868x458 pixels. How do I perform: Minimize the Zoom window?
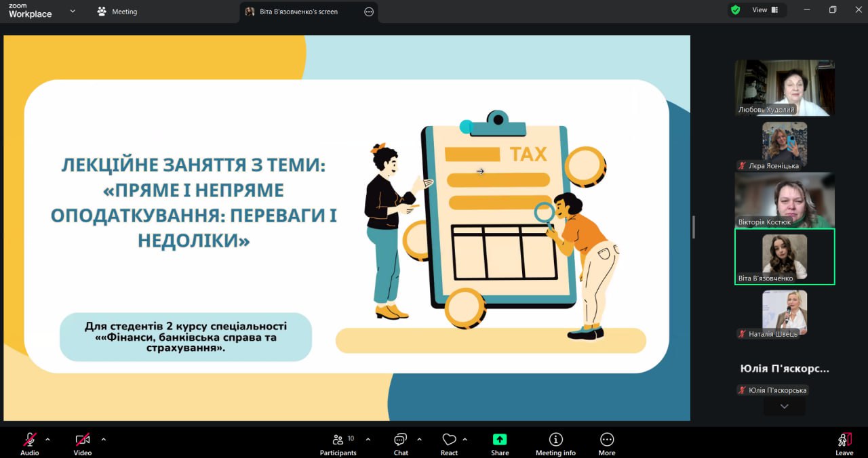pyautogui.click(x=807, y=10)
